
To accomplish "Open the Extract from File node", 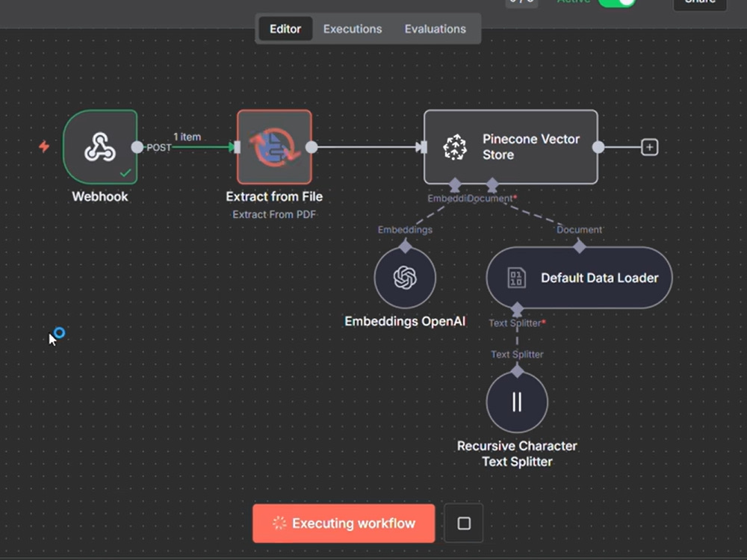I will tap(274, 146).
